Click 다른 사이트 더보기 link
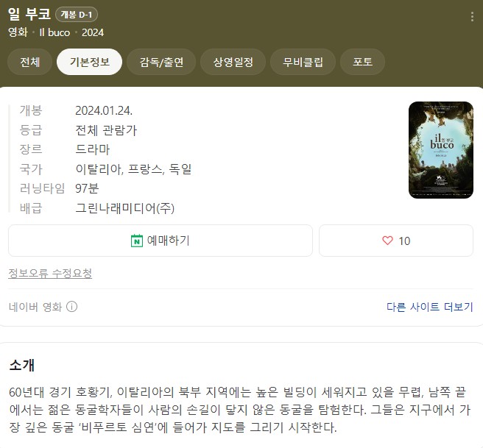Screen dimensions: 483x448 (x=430, y=307)
